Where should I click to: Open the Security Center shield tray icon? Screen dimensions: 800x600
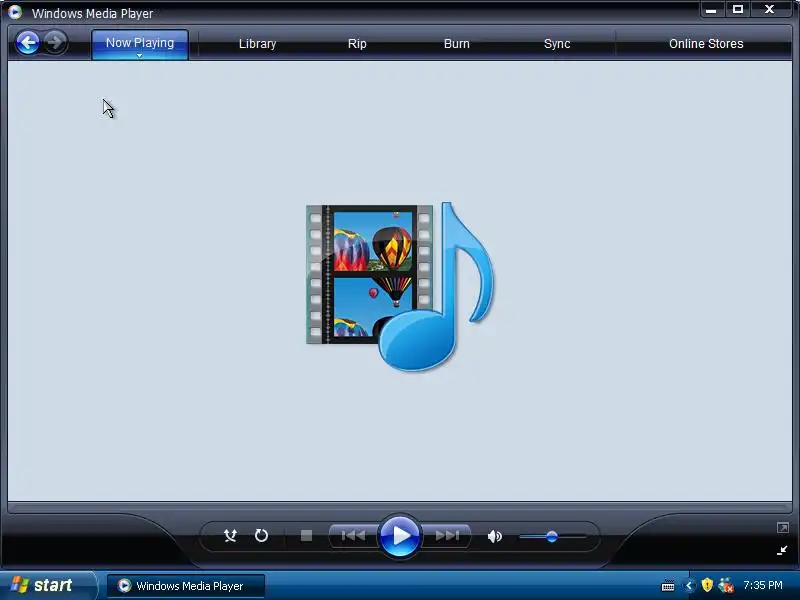707,585
